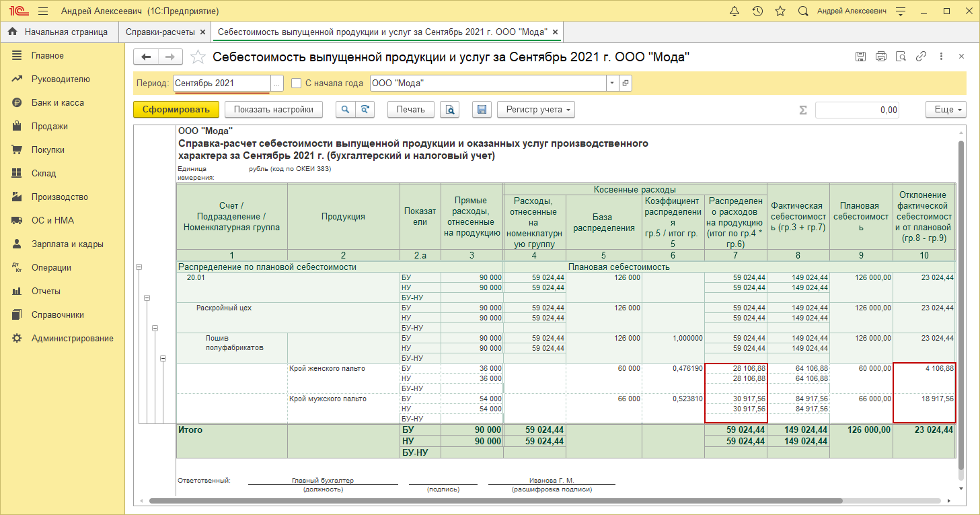
Task: Go to home icon on Начальная страница tab
Action: click(x=12, y=32)
